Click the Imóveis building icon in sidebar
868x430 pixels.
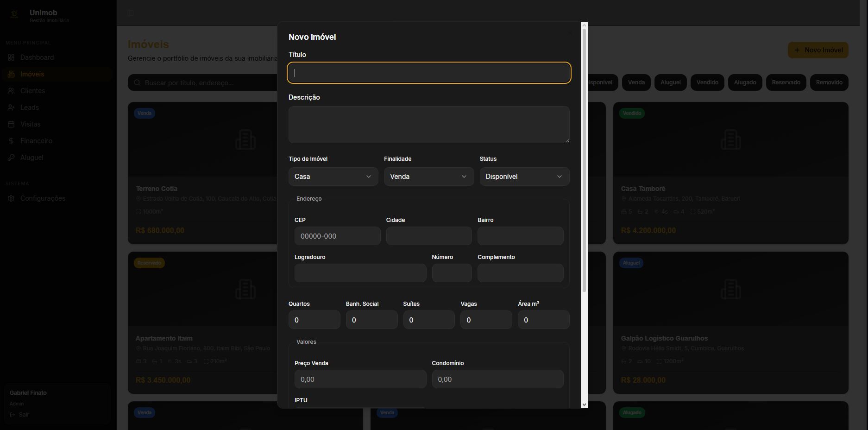click(11, 74)
